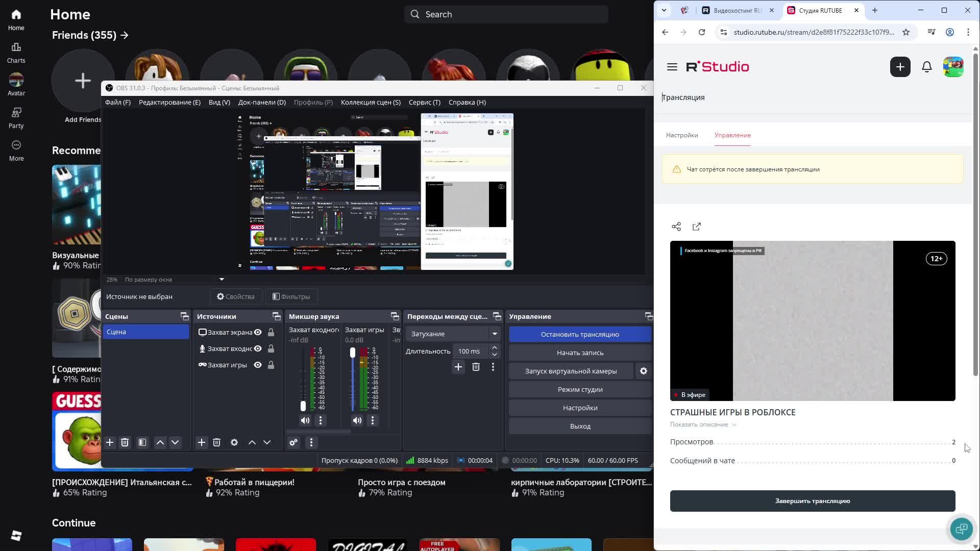
Task: Open Вид menu in OBS
Action: point(219,102)
